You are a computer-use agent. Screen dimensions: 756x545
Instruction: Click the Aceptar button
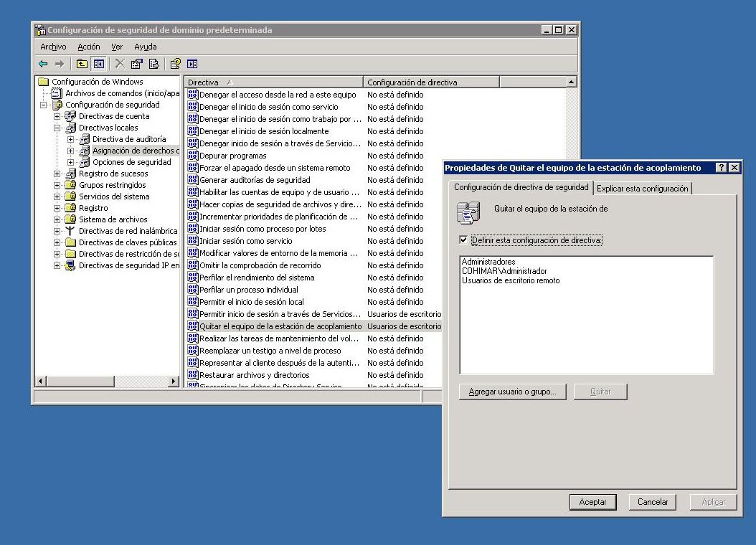click(592, 502)
